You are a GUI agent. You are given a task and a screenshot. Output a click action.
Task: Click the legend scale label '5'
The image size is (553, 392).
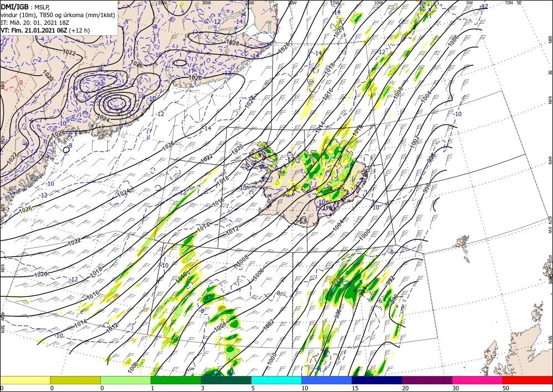coord(253,388)
